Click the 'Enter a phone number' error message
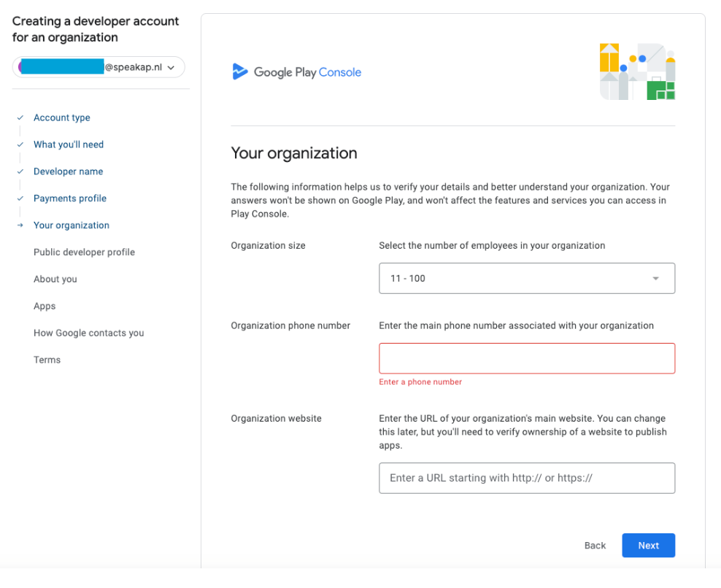The width and height of the screenshot is (721, 588). pyautogui.click(x=420, y=382)
